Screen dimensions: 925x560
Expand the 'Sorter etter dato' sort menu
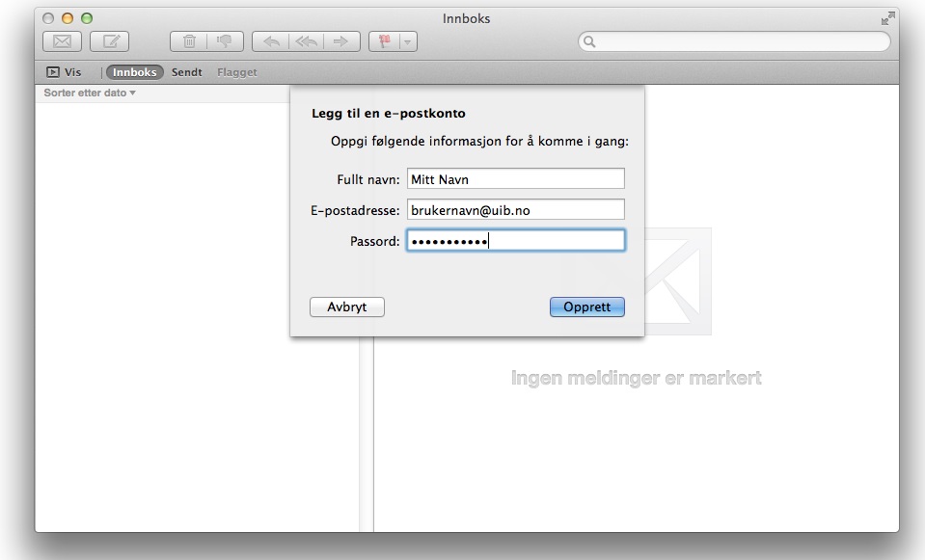pyautogui.click(x=90, y=93)
